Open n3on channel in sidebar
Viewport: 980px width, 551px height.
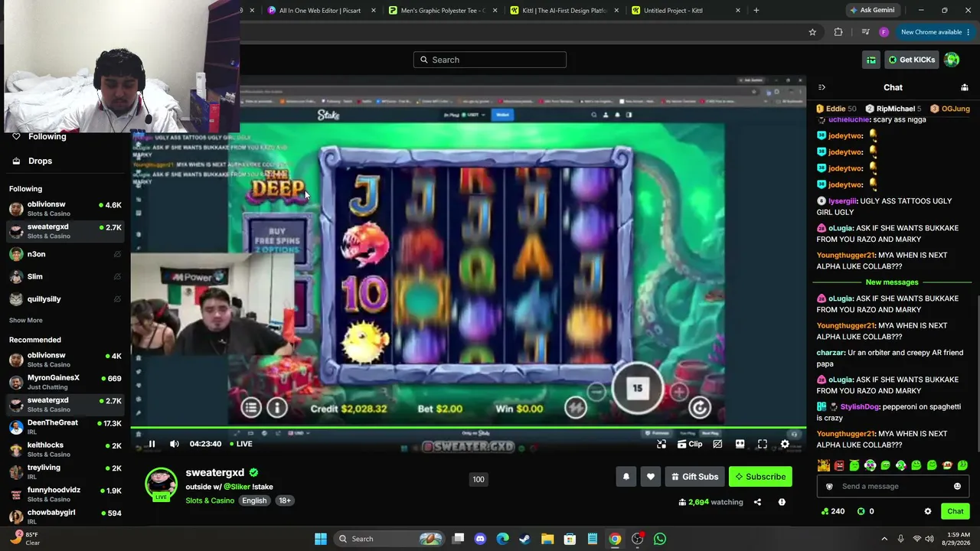click(65, 254)
